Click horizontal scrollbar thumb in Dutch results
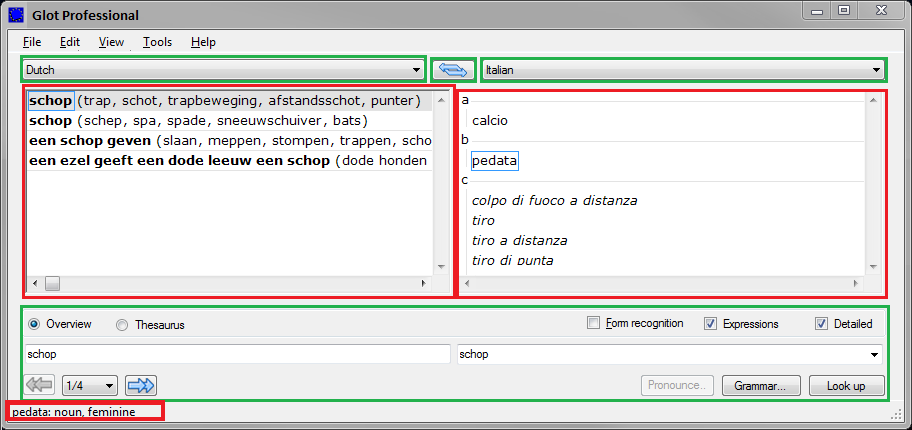 click(x=53, y=283)
